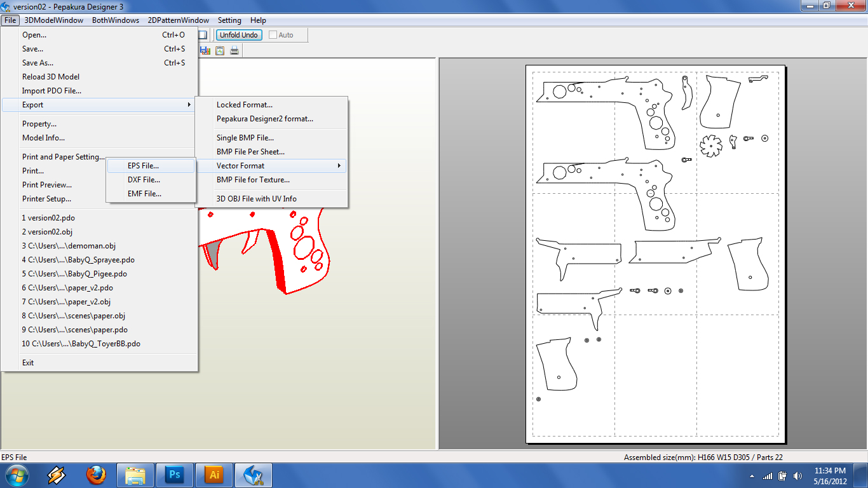Open the BothWindows menu

(x=116, y=20)
